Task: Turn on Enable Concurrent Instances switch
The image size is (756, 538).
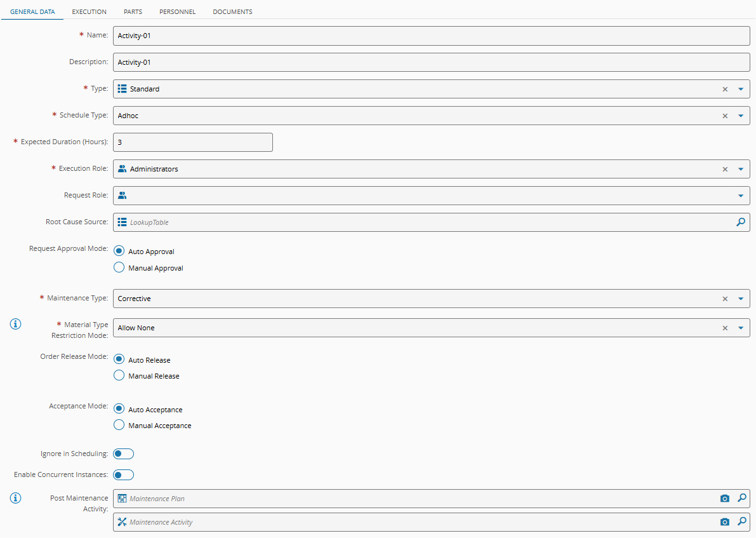Action: (x=123, y=475)
